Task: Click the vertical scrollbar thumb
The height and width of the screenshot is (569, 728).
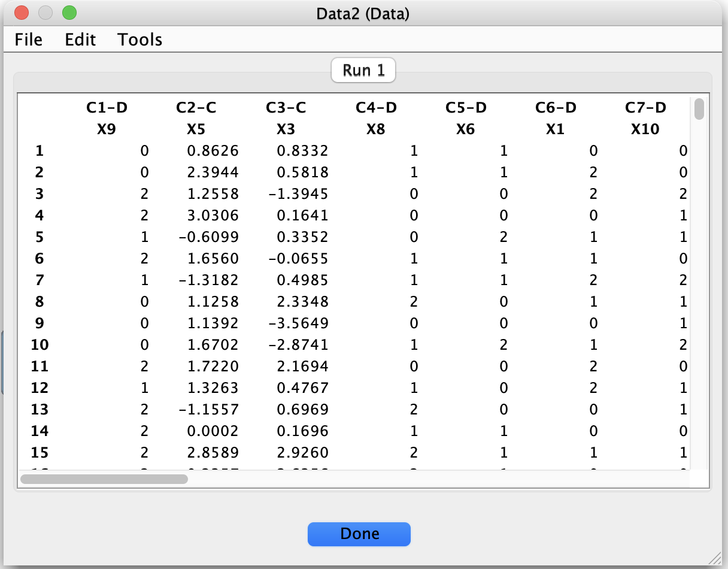Action: pos(699,110)
